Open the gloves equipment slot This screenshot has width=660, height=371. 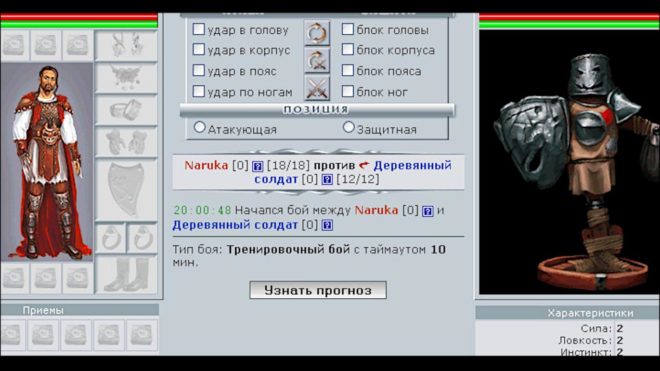tap(126, 142)
